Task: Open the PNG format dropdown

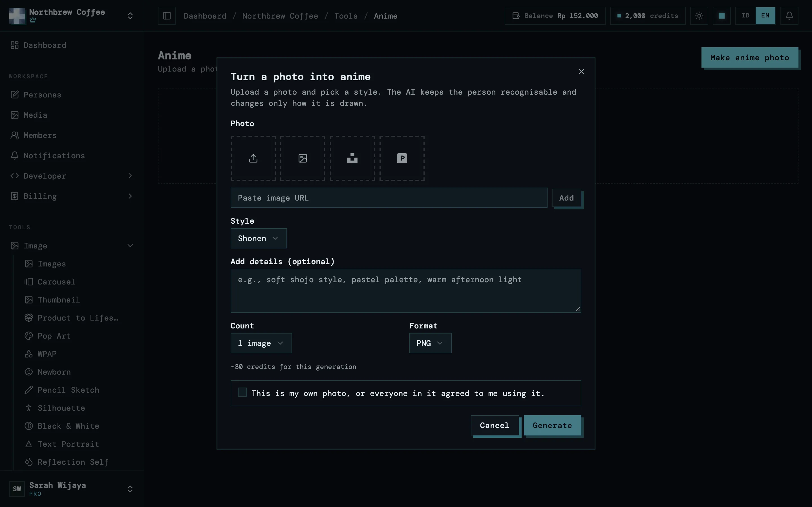Action: pyautogui.click(x=430, y=343)
